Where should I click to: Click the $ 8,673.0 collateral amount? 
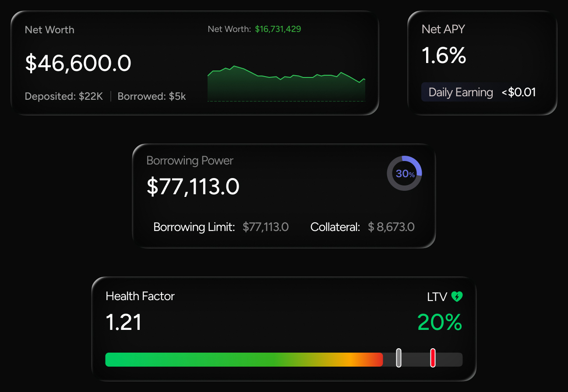coord(392,227)
